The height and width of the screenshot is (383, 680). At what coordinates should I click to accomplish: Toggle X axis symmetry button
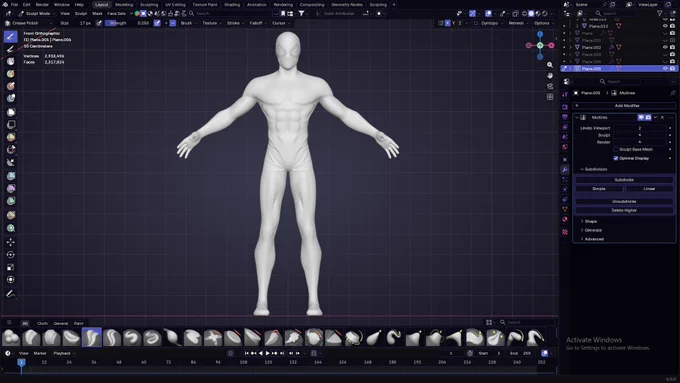(448, 23)
